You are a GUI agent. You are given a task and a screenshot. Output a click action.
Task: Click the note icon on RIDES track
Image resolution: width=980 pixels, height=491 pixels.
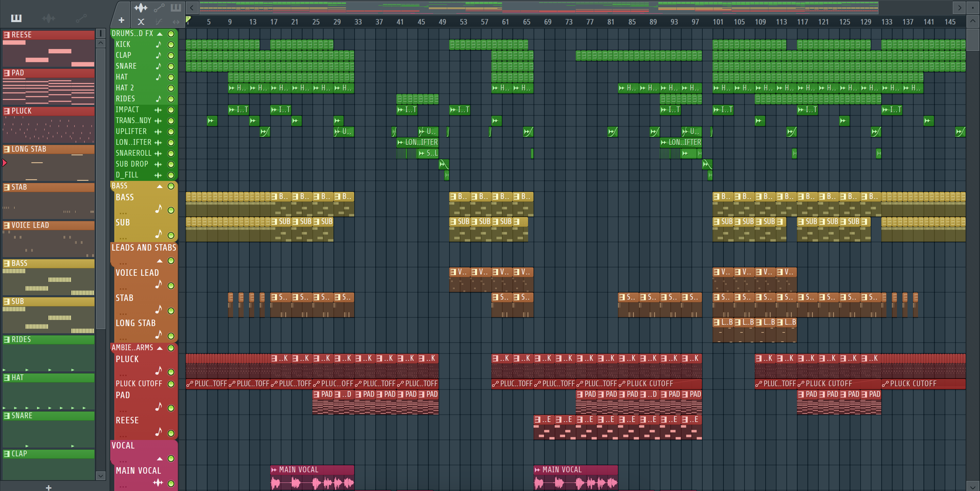(x=158, y=99)
